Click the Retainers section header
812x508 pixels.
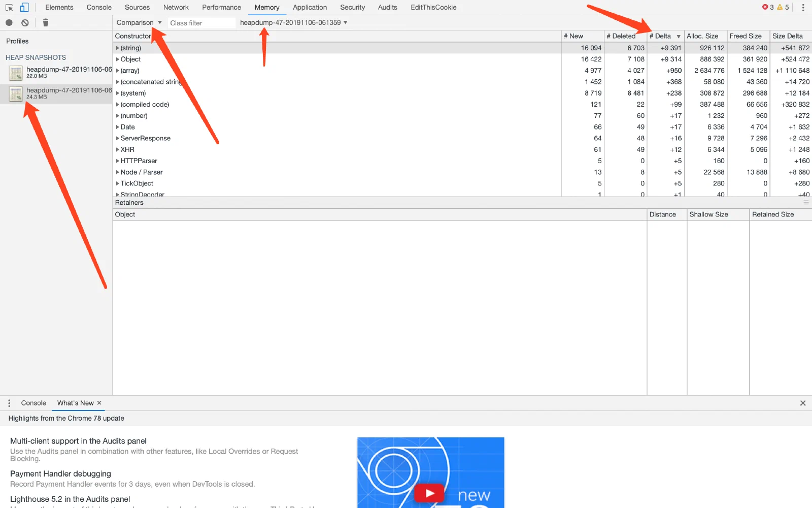coord(462,203)
